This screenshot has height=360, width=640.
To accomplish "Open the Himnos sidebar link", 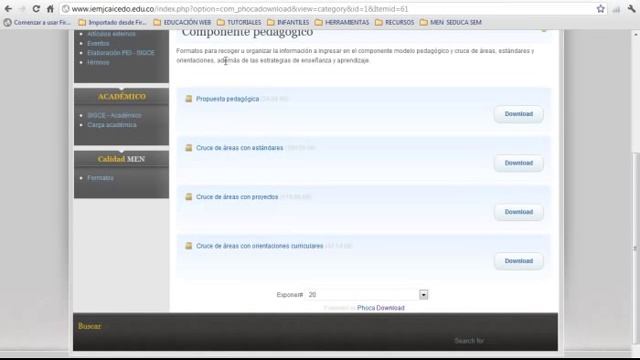I will click(x=98, y=62).
